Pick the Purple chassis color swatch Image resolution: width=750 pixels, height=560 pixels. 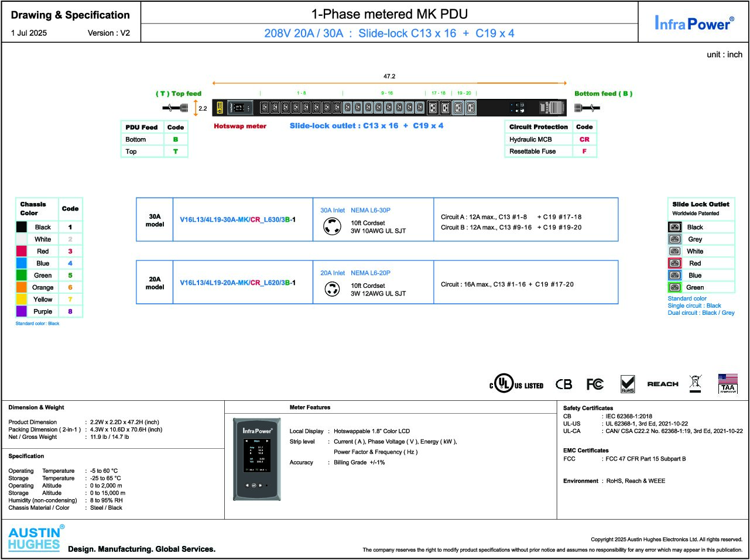coord(22,311)
